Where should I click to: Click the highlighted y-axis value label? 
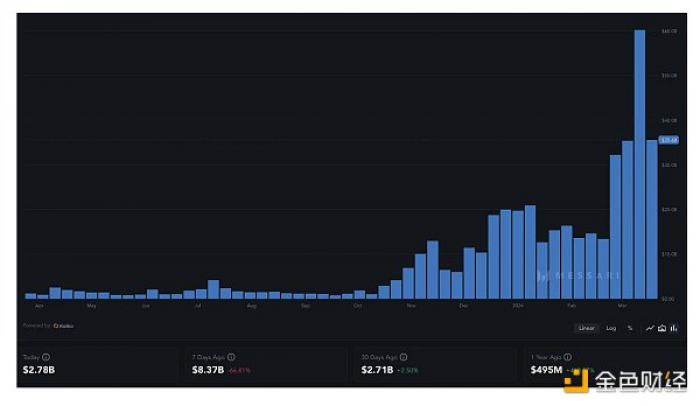pos(669,140)
